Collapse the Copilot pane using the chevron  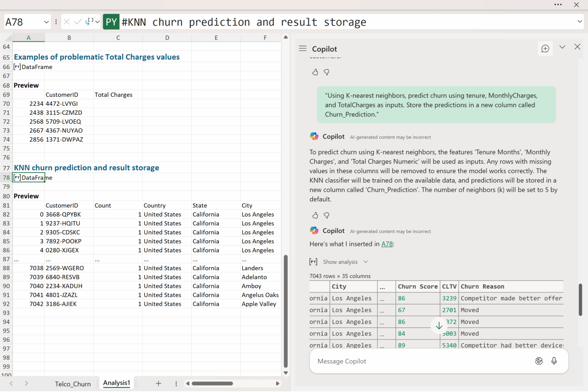(x=562, y=47)
